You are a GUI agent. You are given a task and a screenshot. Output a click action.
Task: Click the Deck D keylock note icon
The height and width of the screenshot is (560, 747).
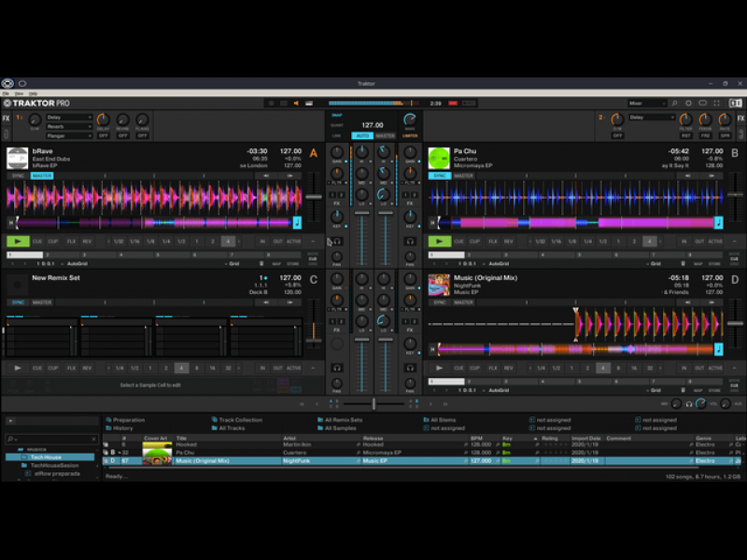[718, 349]
